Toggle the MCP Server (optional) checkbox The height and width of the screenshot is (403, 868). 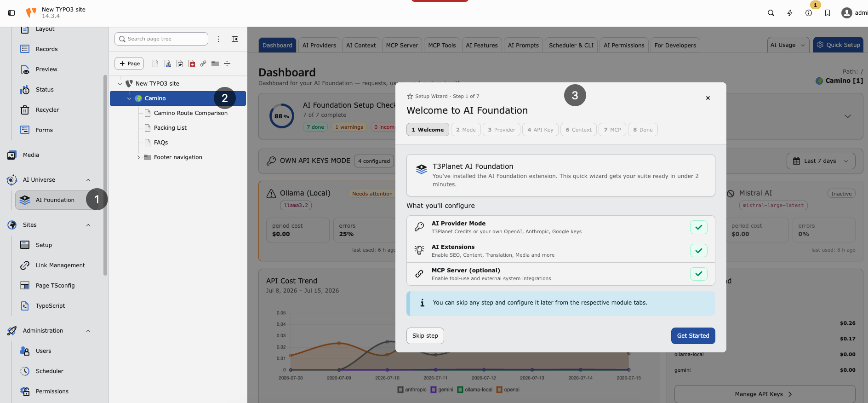pyautogui.click(x=698, y=274)
